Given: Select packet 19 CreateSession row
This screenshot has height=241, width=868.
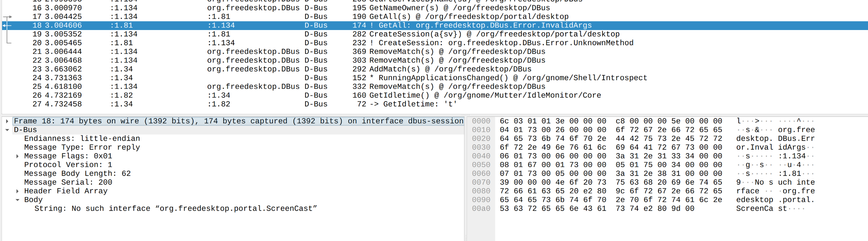Looking at the screenshot, I should [435, 34].
